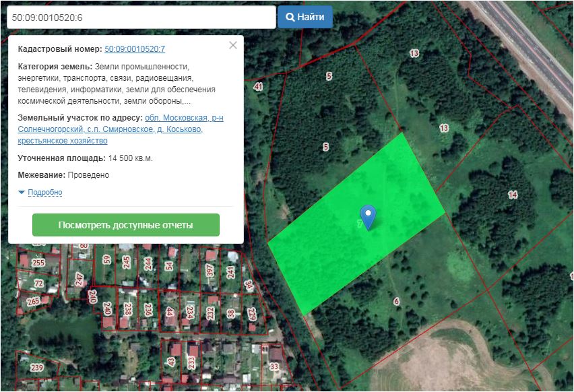574x392 pixels.
Task: Close the cadastral info popup
Action: click(233, 46)
